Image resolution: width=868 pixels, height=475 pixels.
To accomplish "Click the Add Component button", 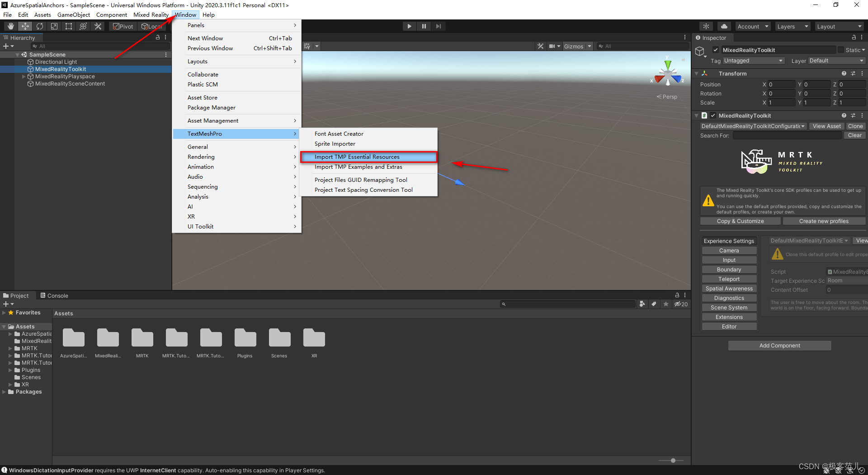I will coord(780,346).
